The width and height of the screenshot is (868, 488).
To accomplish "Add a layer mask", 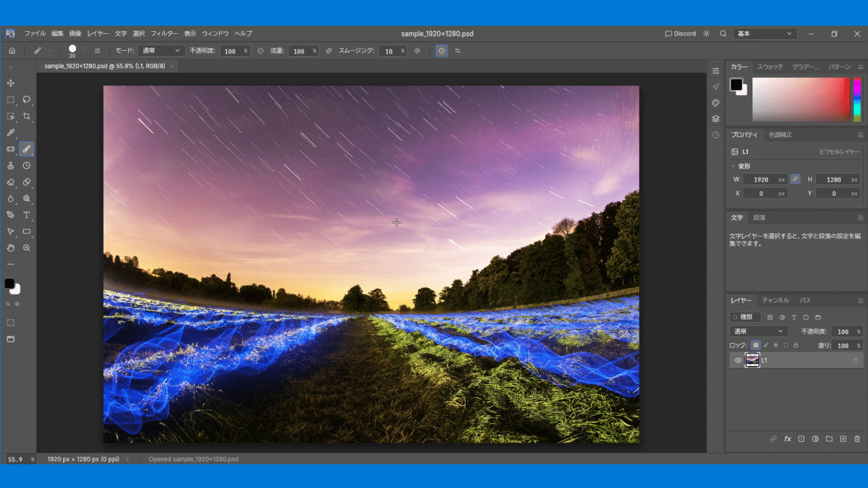I will tap(801, 439).
